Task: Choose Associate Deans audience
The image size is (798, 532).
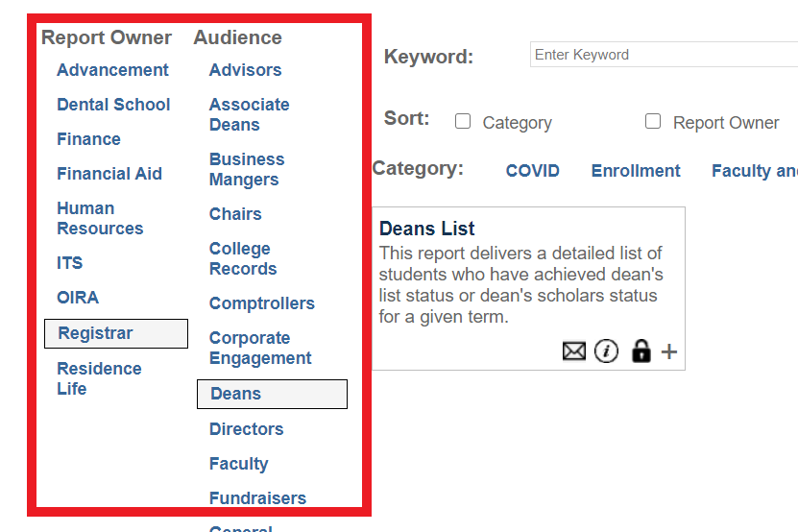Action: point(249,114)
